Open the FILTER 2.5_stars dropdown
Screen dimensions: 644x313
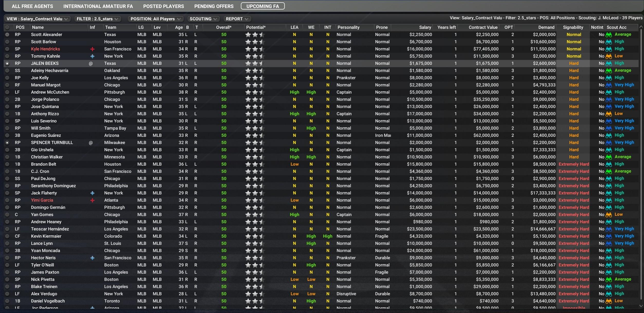click(98, 19)
